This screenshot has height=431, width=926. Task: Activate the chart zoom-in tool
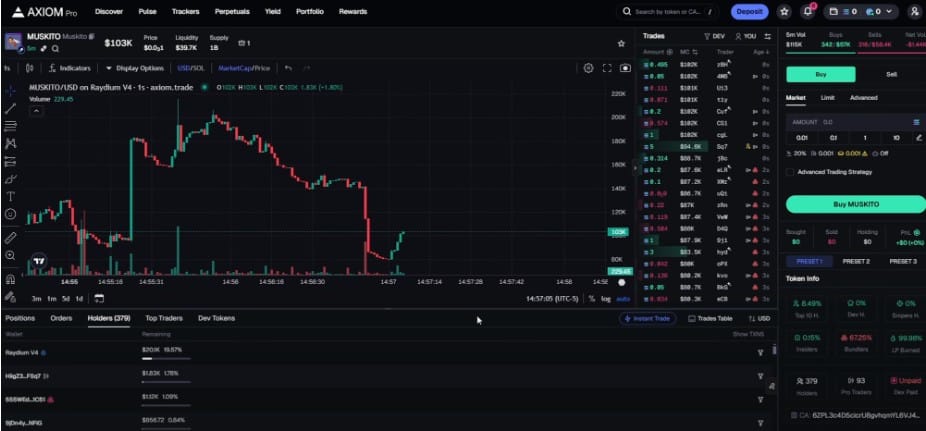(10, 255)
